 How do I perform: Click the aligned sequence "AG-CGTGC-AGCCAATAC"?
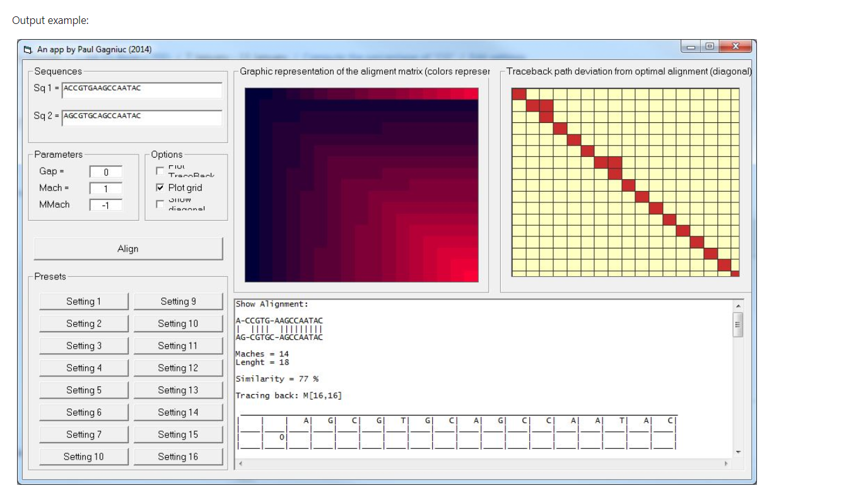(279, 337)
